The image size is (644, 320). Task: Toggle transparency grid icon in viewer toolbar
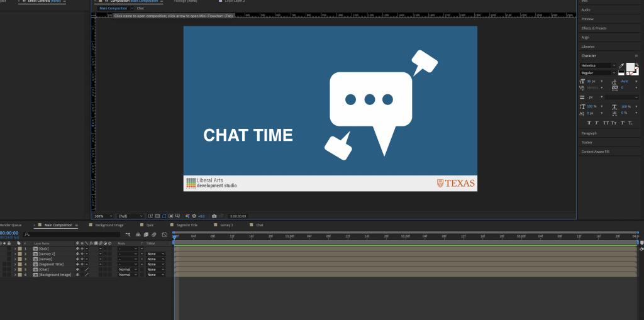click(x=157, y=216)
